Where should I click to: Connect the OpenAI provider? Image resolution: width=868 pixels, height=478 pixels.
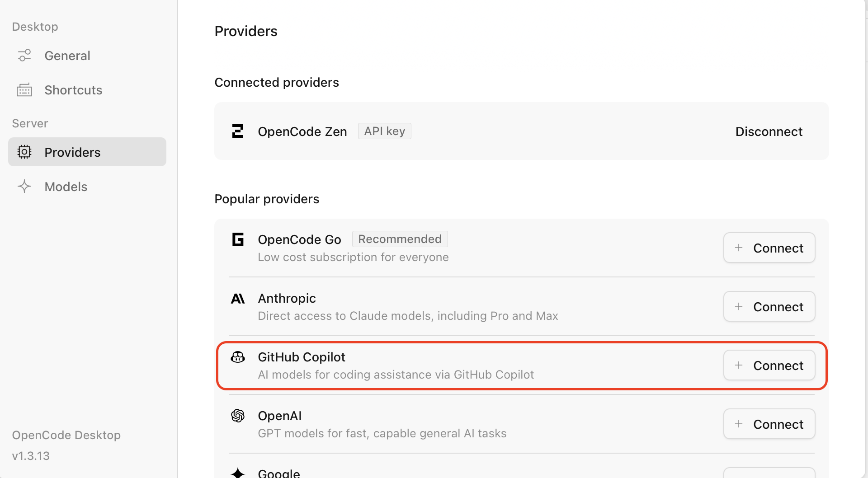click(769, 424)
